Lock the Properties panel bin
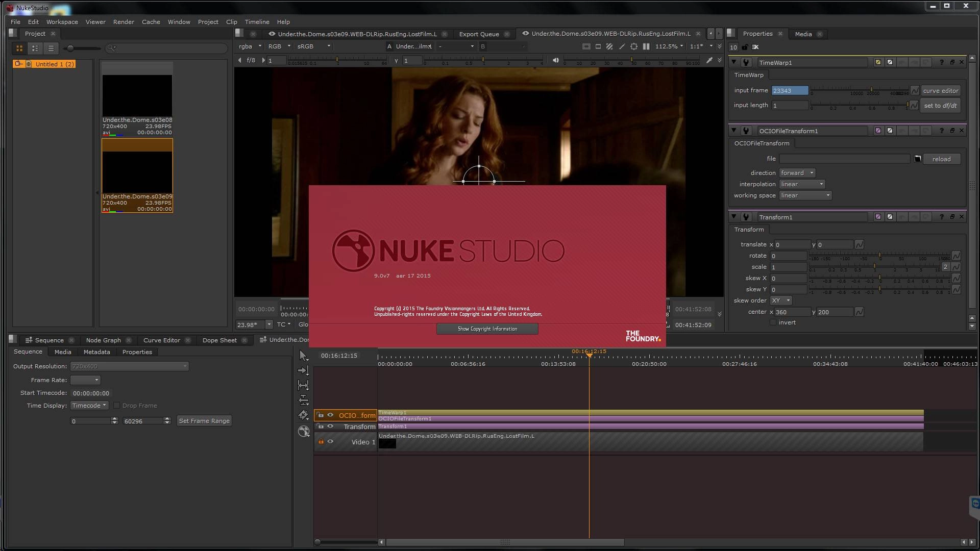 pos(745,47)
